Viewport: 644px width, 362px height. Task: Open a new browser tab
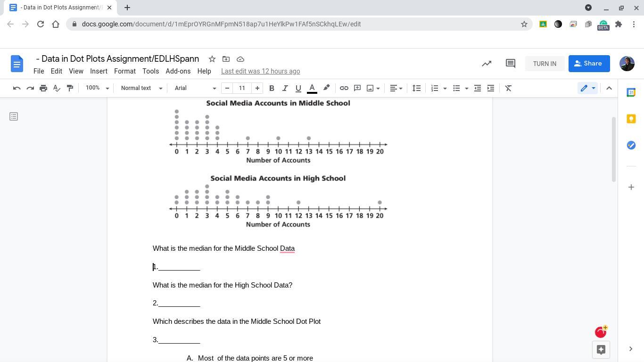[x=127, y=8]
